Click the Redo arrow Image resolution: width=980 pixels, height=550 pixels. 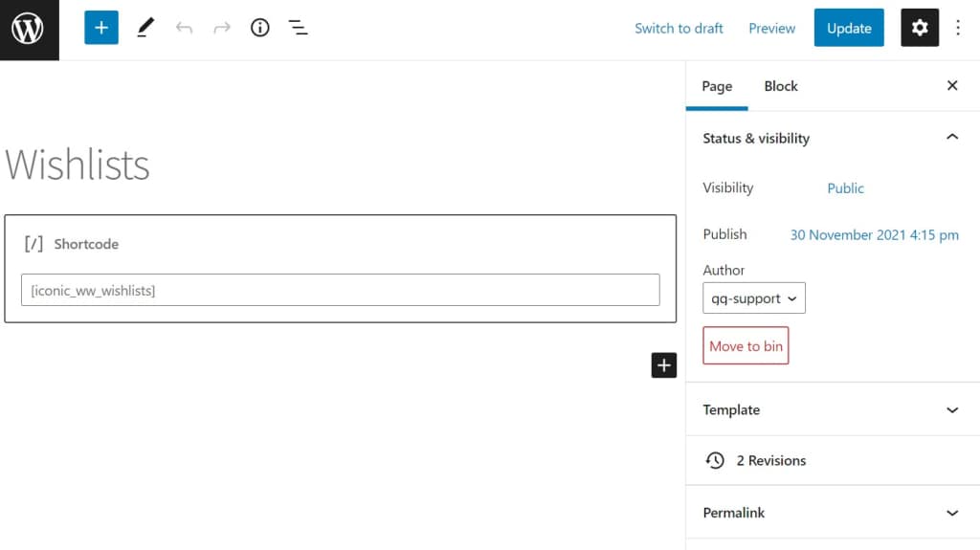222,28
